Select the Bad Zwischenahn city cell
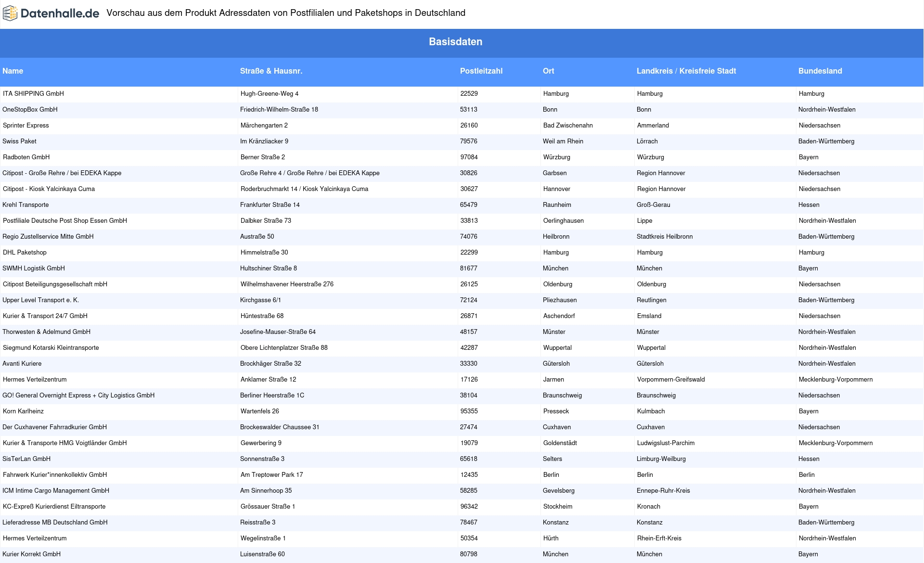This screenshot has width=924, height=563. pyautogui.click(x=568, y=125)
